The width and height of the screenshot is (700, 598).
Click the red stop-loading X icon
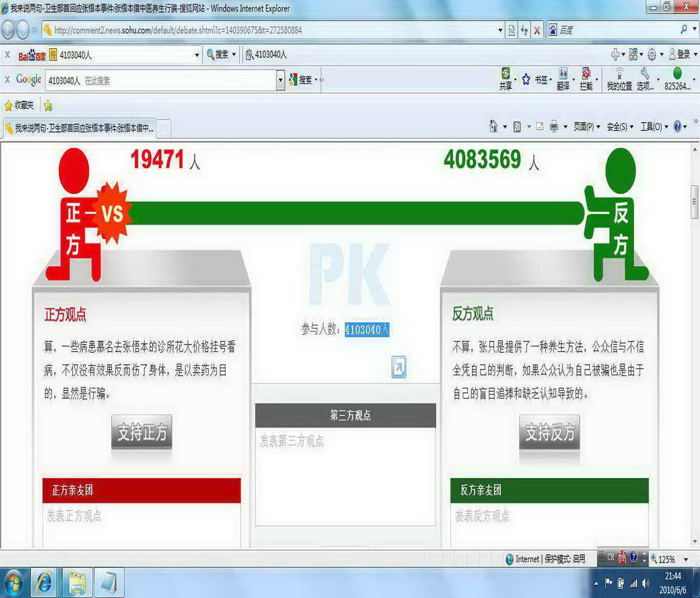pos(537,30)
